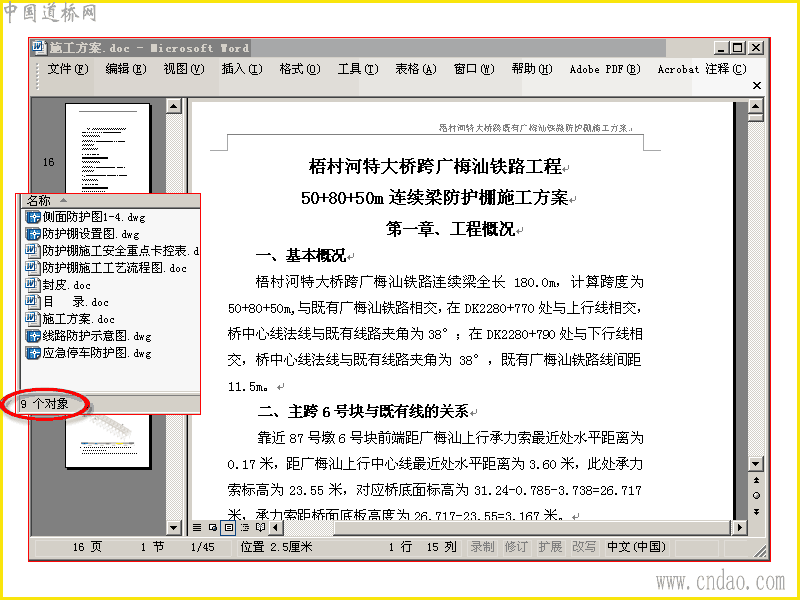Open the 文件(F) menu

point(67,69)
